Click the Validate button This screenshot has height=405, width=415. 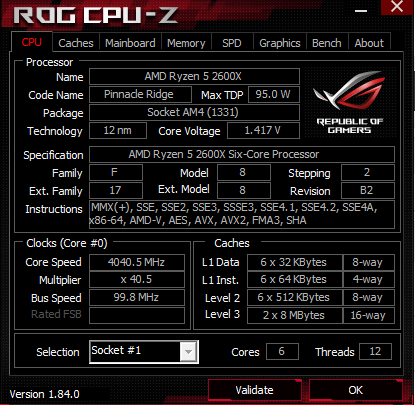pyautogui.click(x=254, y=390)
